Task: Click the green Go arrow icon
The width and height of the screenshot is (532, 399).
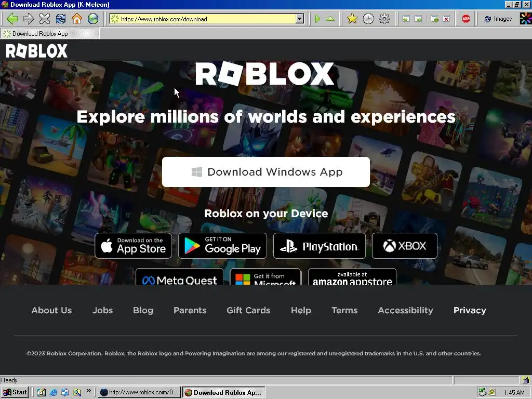Action: point(317,19)
